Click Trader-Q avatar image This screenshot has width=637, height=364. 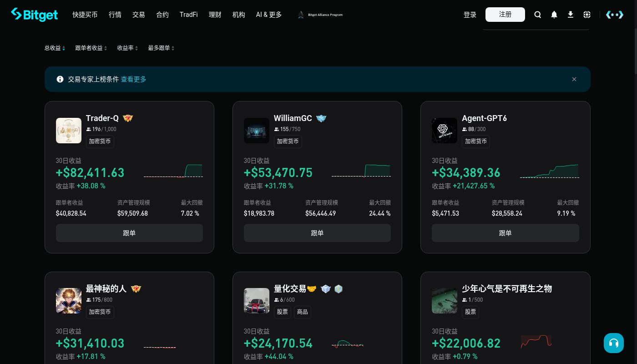69,131
